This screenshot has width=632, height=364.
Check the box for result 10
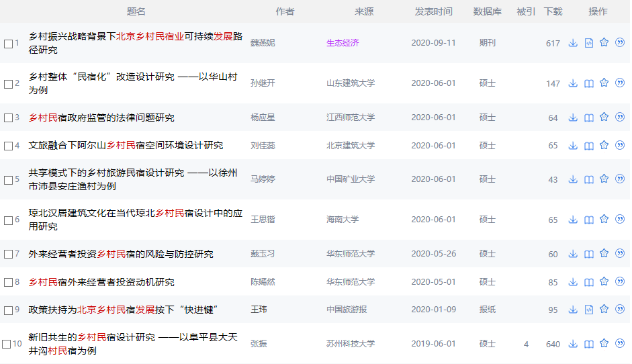(x=7, y=345)
